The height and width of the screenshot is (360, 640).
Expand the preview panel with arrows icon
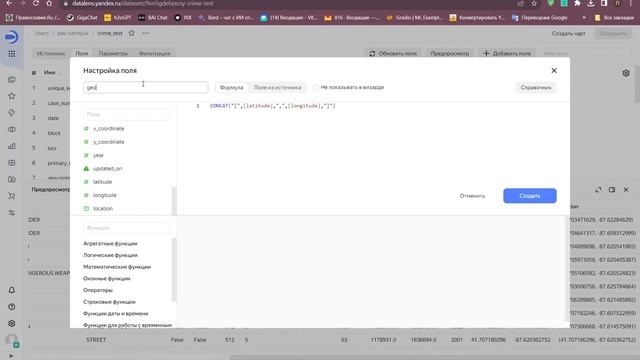598,189
